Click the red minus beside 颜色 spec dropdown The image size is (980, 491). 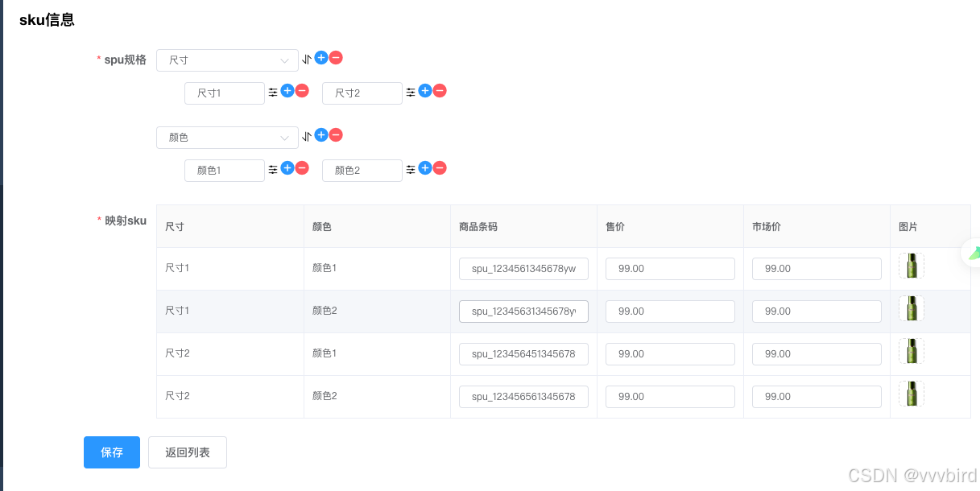click(336, 135)
